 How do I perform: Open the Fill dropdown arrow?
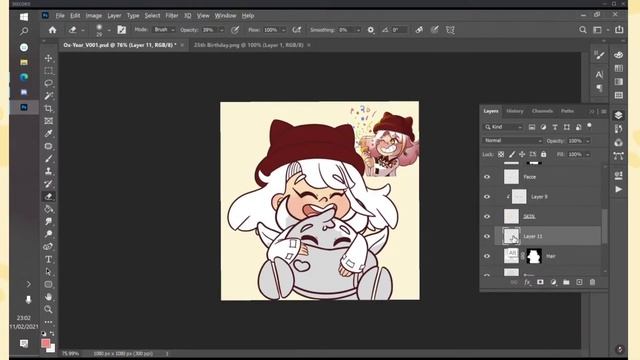click(x=588, y=154)
